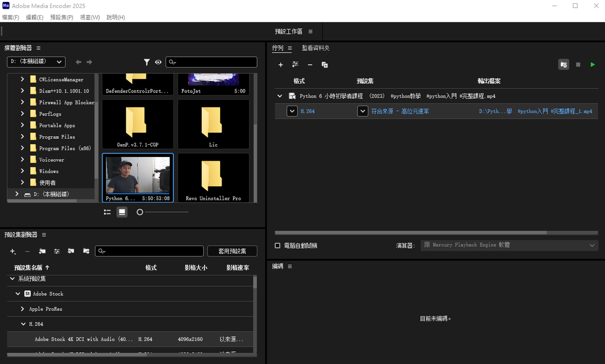Click the Add Source plus icon in queue

[x=280, y=65]
